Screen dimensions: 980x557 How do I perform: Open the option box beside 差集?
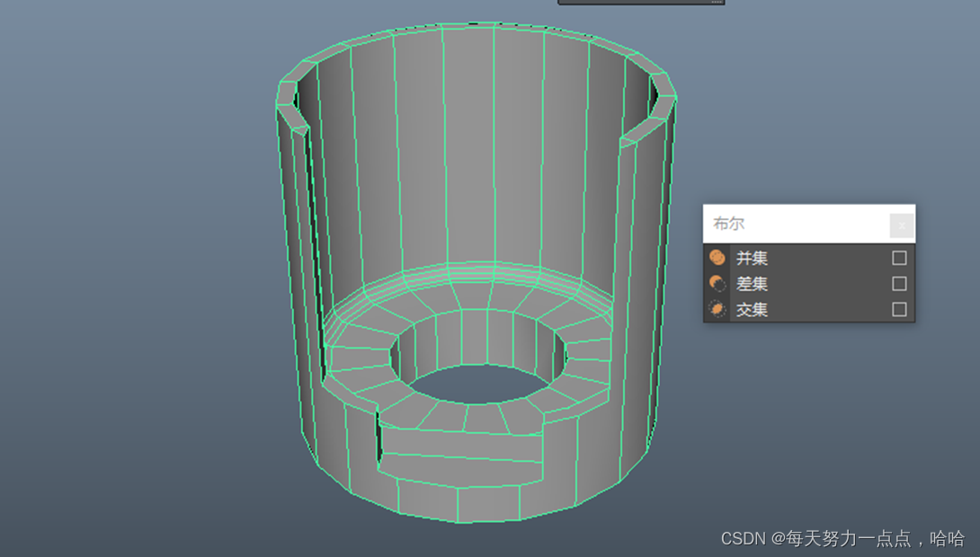click(899, 284)
